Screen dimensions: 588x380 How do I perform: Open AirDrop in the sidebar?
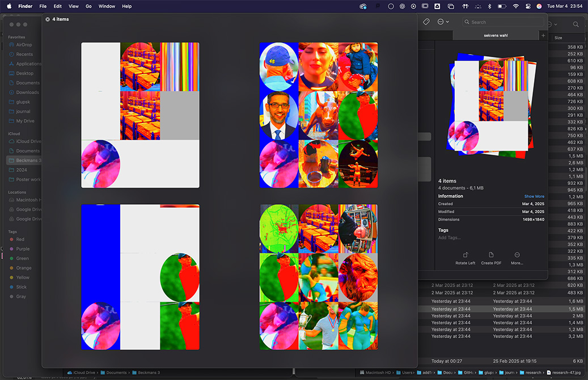[24, 45]
